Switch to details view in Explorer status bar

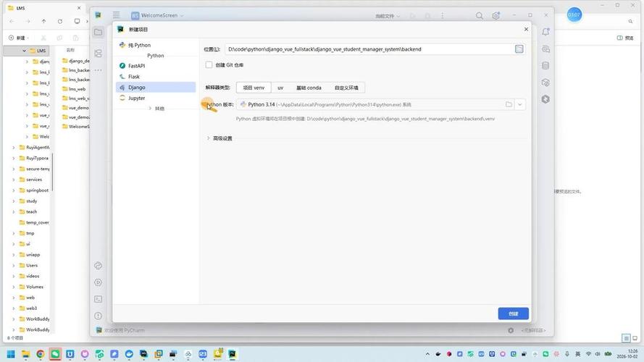click(626, 338)
